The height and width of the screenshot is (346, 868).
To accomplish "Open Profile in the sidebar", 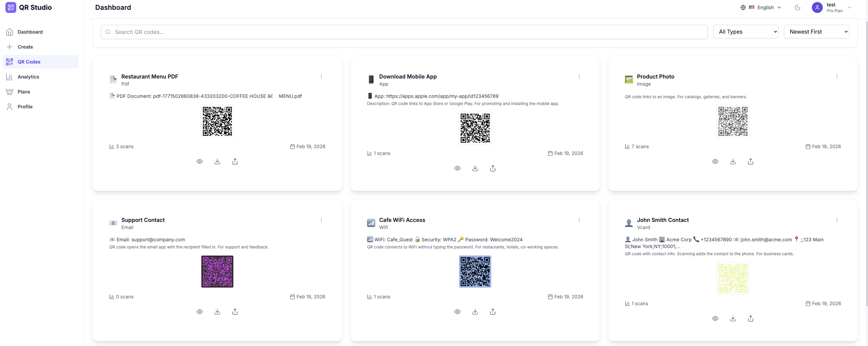I will point(40,107).
